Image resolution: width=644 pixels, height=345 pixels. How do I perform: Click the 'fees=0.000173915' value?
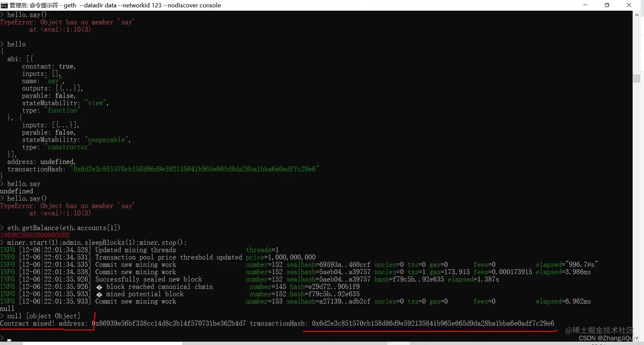point(503,272)
